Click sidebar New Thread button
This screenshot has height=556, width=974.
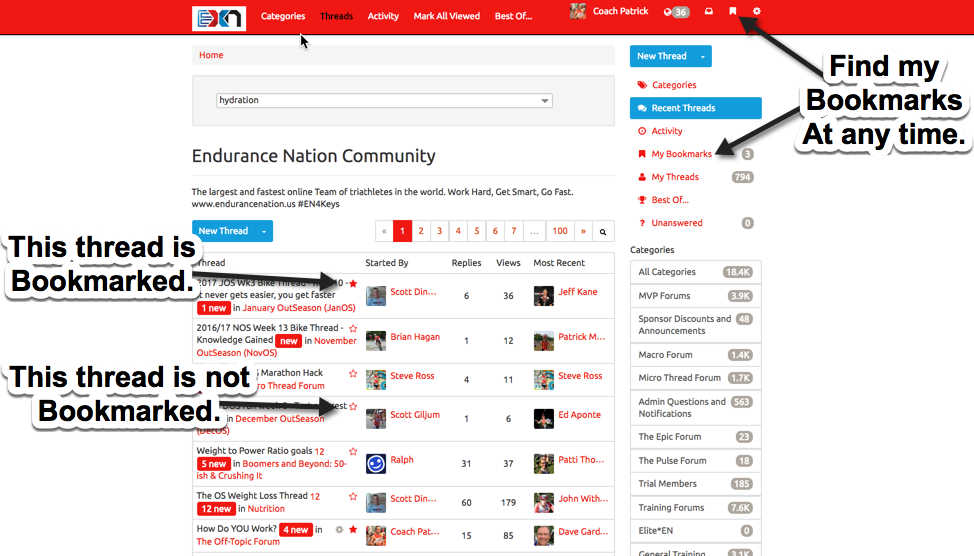click(662, 57)
